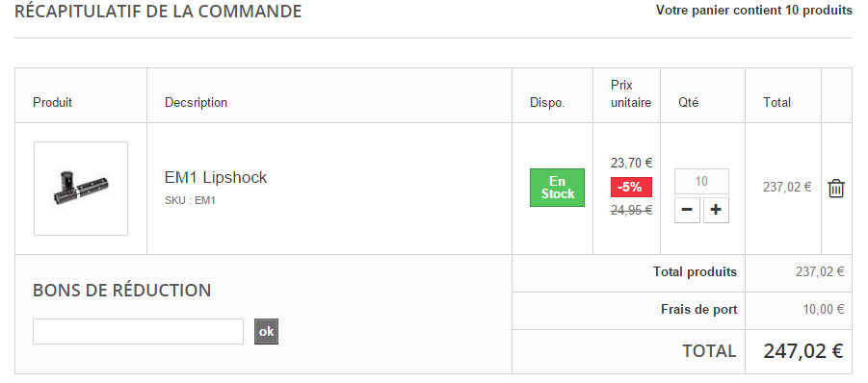Open the EM1 Lipshock product thumbnail
The image size is (868, 383).
[81, 189]
